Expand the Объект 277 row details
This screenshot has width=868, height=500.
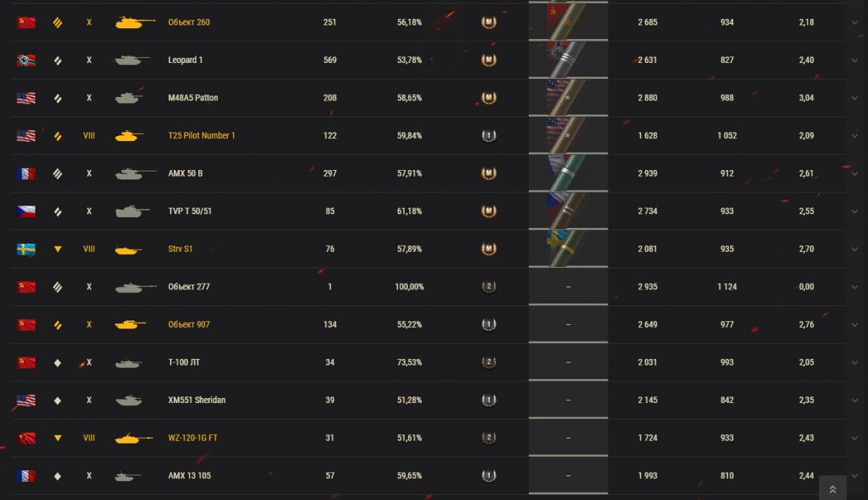tap(855, 287)
